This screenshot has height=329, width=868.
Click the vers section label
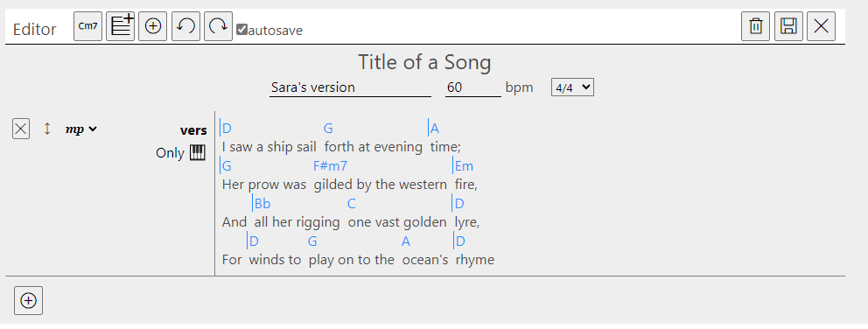point(193,130)
